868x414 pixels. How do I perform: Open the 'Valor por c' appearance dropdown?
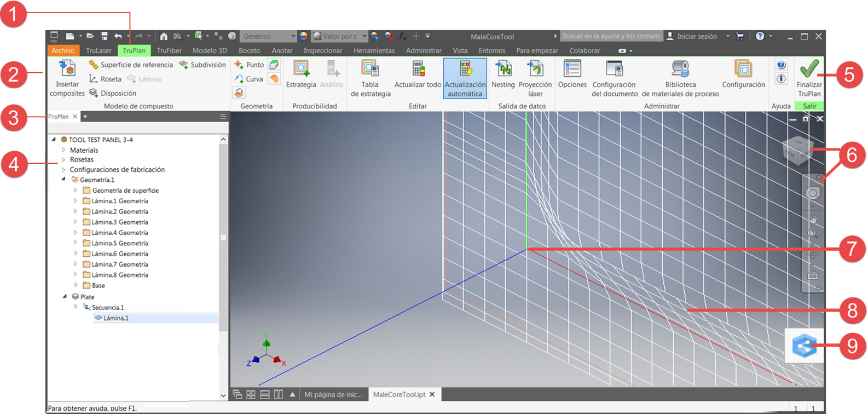[339, 36]
